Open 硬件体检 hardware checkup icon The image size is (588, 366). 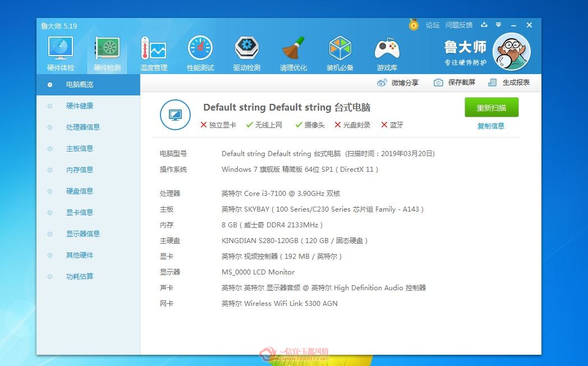(x=61, y=48)
